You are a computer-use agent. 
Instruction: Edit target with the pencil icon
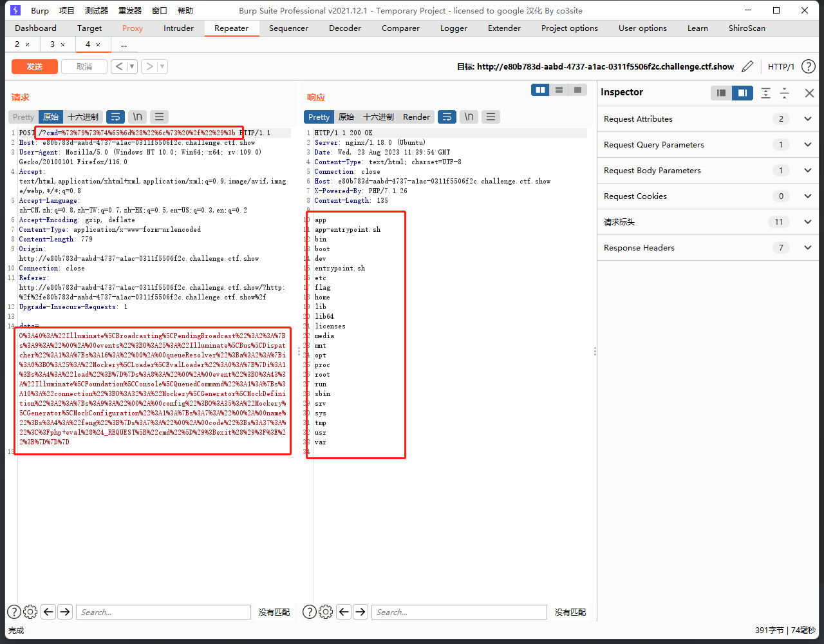pos(747,66)
